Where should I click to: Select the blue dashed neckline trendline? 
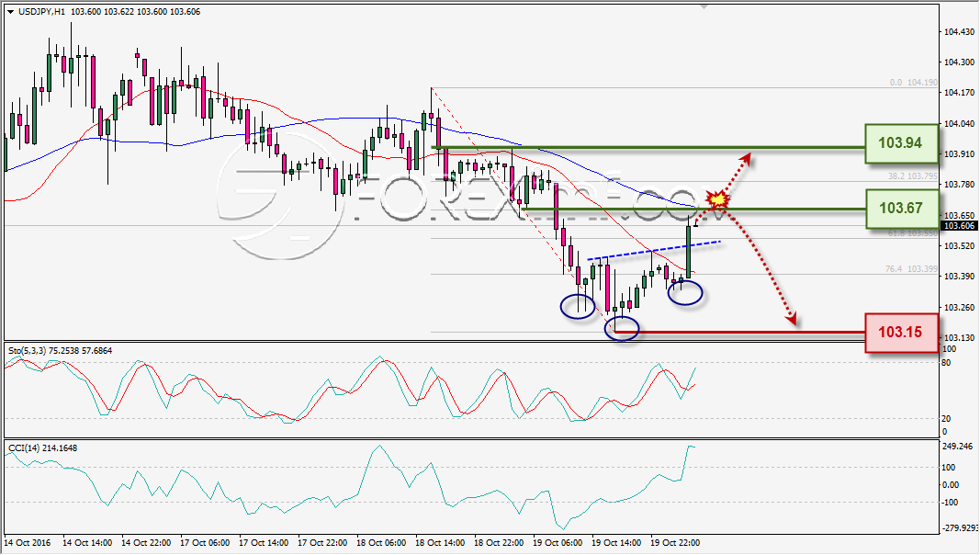[654, 250]
